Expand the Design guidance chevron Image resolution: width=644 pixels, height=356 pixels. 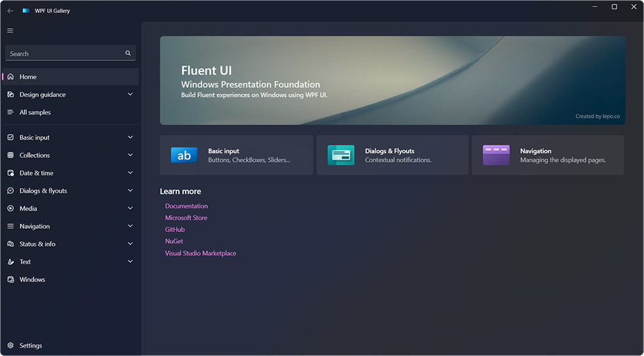131,94
